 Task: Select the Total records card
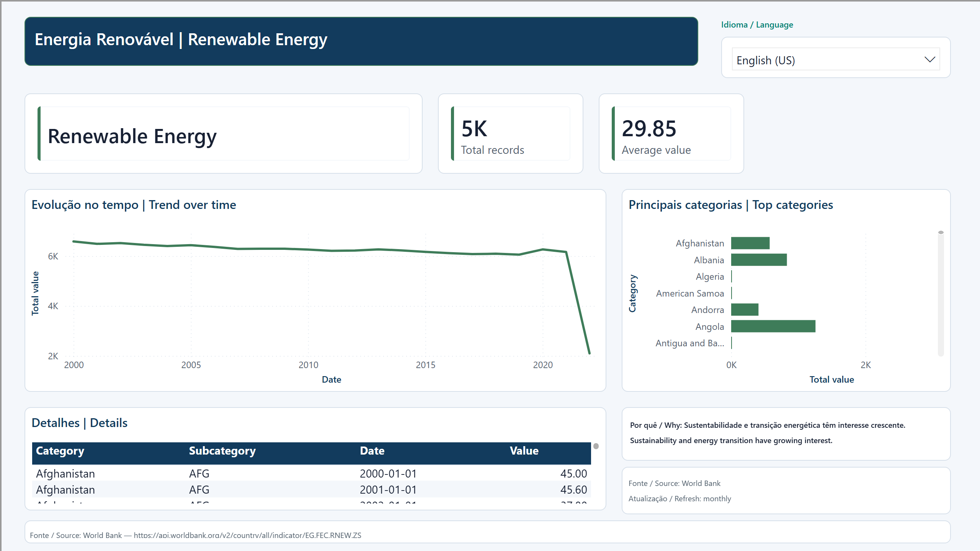[511, 134]
